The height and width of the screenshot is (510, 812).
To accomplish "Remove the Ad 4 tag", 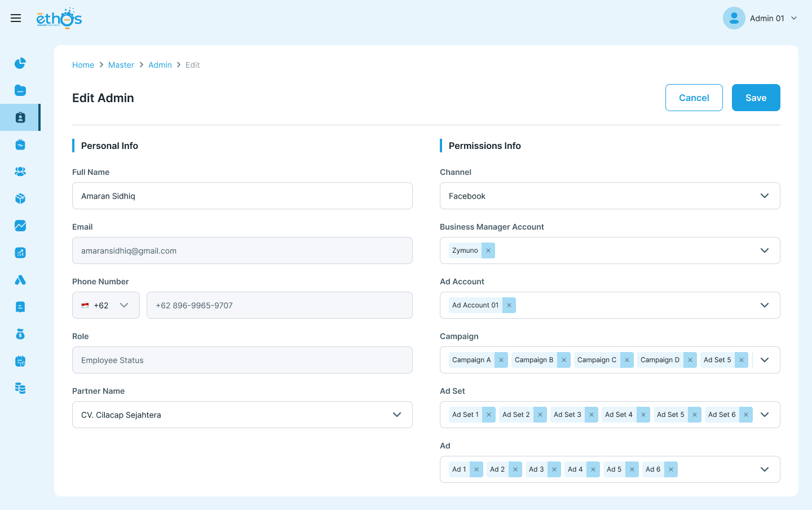I will click(x=593, y=469).
